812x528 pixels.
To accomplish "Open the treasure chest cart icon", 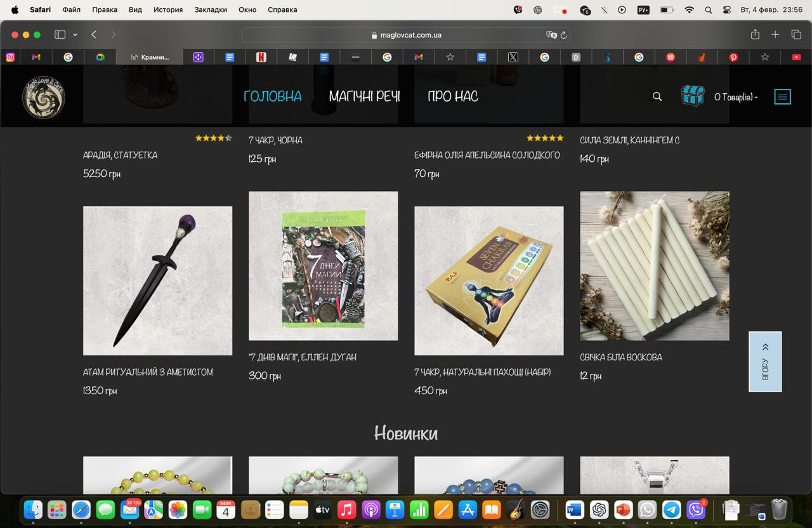I will coord(692,96).
